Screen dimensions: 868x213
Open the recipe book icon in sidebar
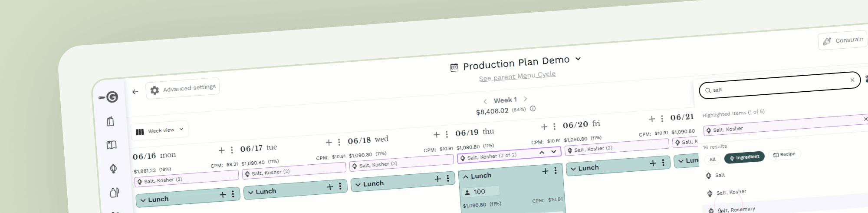point(112,145)
